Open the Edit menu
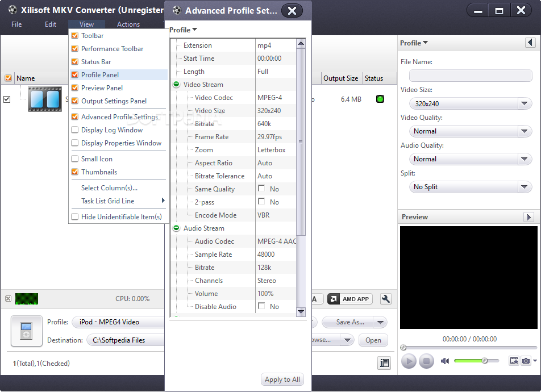This screenshot has height=392, width=541. point(51,24)
